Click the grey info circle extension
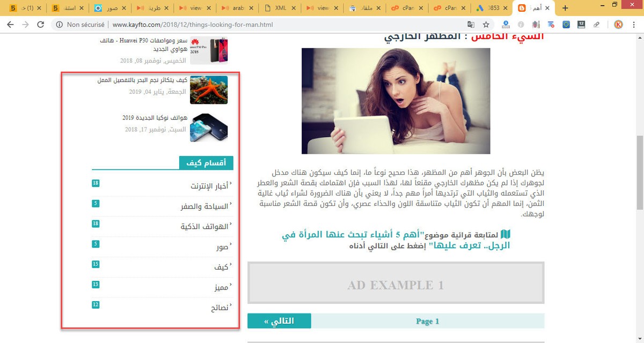 coord(521,25)
